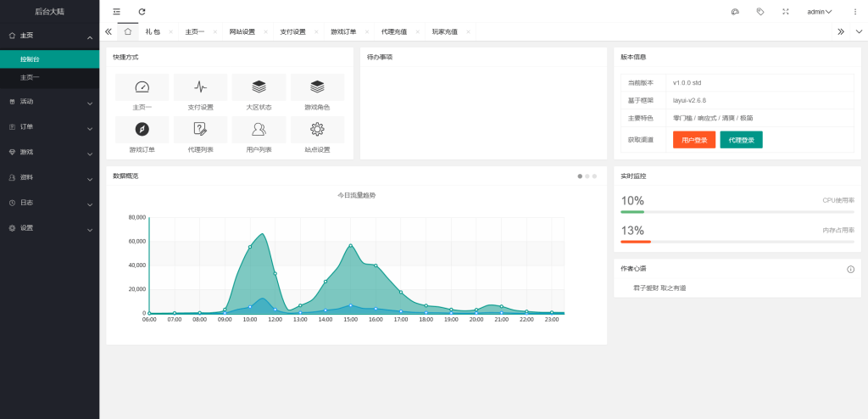Select the first carousel indicator dot
Image resolution: width=868 pixels, height=419 pixels.
(x=580, y=176)
